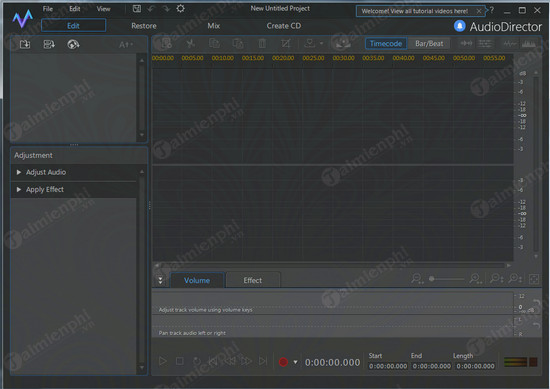Viewport: 550px width, 389px height.
Task: Toggle the waveform view icon
Action: (x=510, y=43)
